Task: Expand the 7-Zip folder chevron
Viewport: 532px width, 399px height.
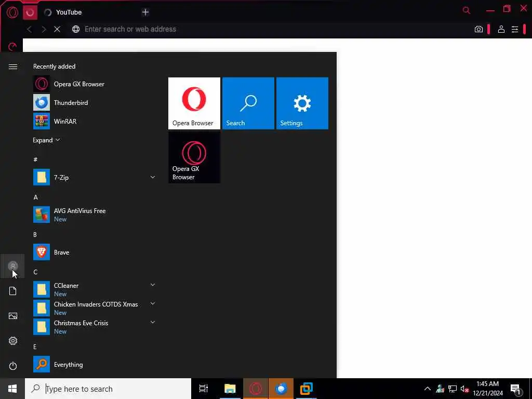Action: (x=153, y=177)
